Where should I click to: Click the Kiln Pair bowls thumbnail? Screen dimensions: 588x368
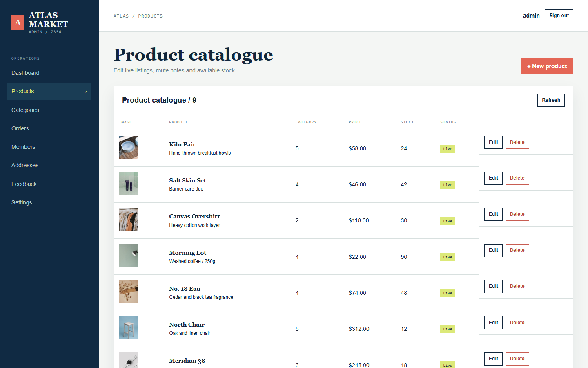pyautogui.click(x=129, y=147)
